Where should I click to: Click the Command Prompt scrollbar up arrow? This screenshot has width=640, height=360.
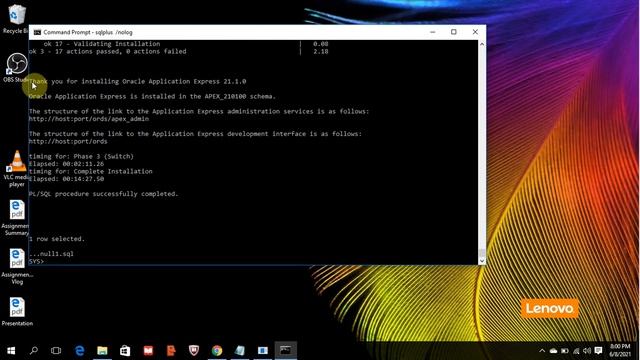482,44
